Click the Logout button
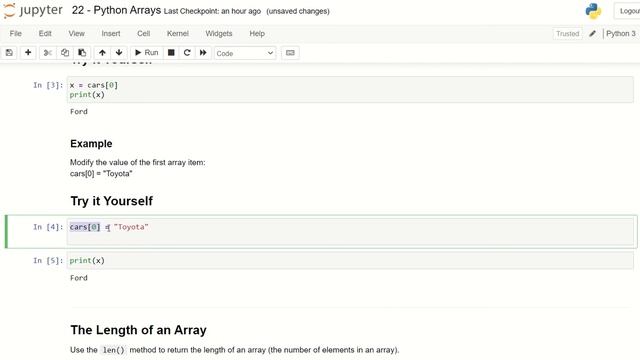 627,11
